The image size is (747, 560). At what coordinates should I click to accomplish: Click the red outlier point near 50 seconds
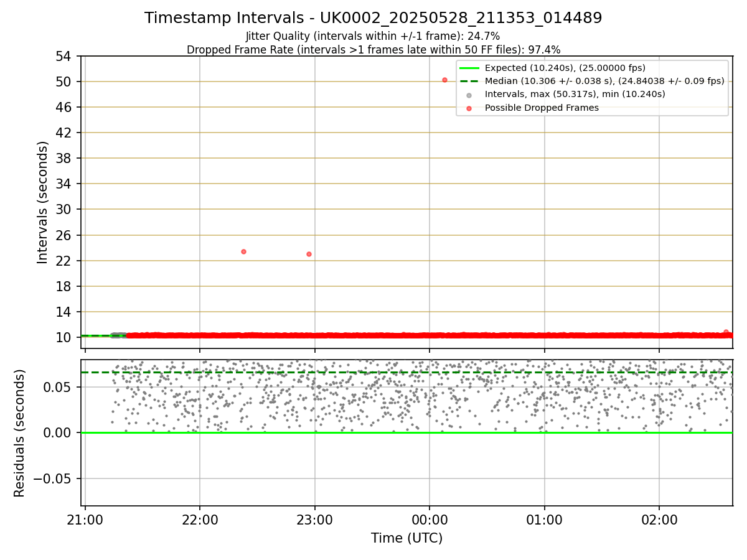(x=444, y=80)
